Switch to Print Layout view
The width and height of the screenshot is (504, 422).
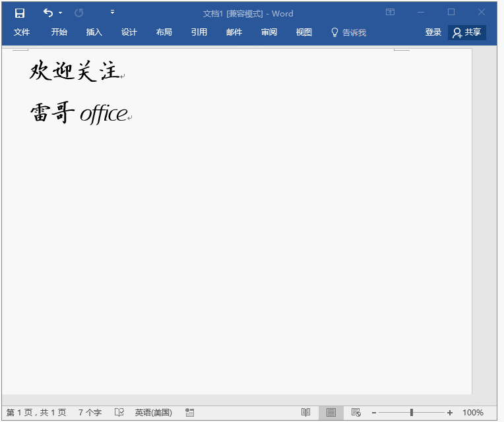pos(331,413)
